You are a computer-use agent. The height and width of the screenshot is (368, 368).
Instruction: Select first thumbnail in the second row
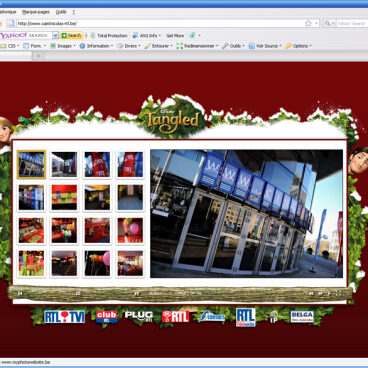pos(31,198)
